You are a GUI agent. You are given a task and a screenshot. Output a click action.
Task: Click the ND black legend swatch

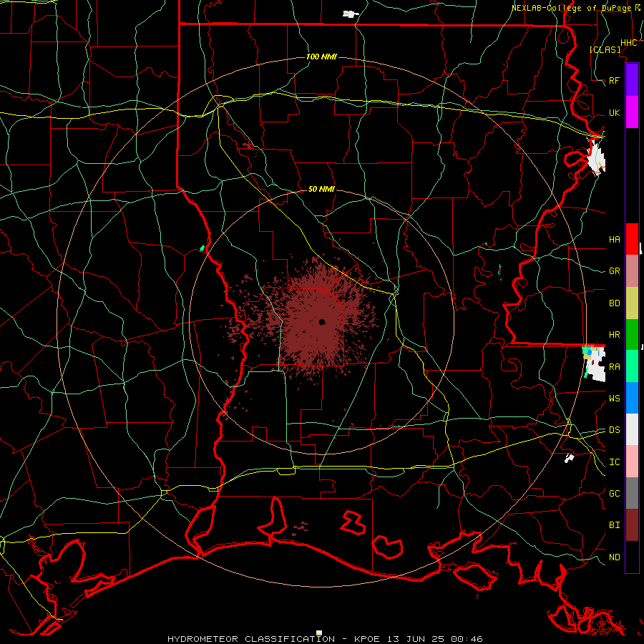pyautogui.click(x=632, y=557)
